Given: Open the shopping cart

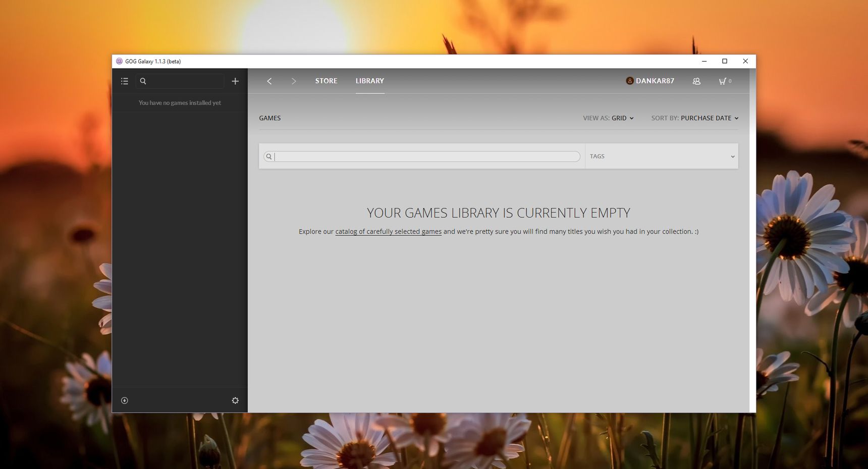Looking at the screenshot, I should coord(725,81).
